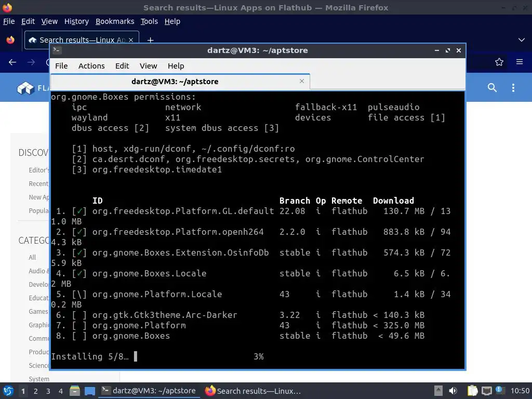Click the Download column header in terminal

click(393, 201)
